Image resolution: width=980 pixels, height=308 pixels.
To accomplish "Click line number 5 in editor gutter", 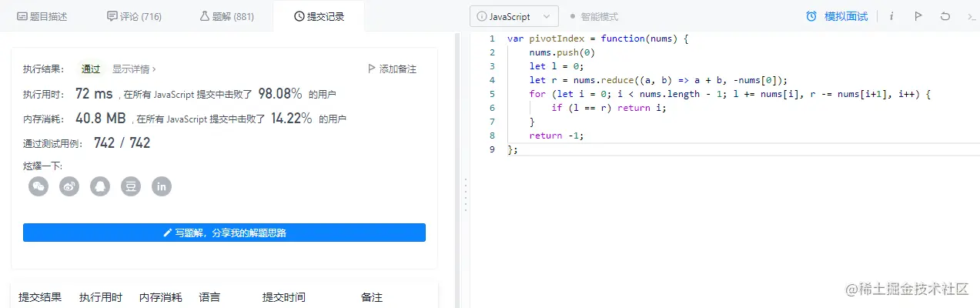I will pos(492,93).
